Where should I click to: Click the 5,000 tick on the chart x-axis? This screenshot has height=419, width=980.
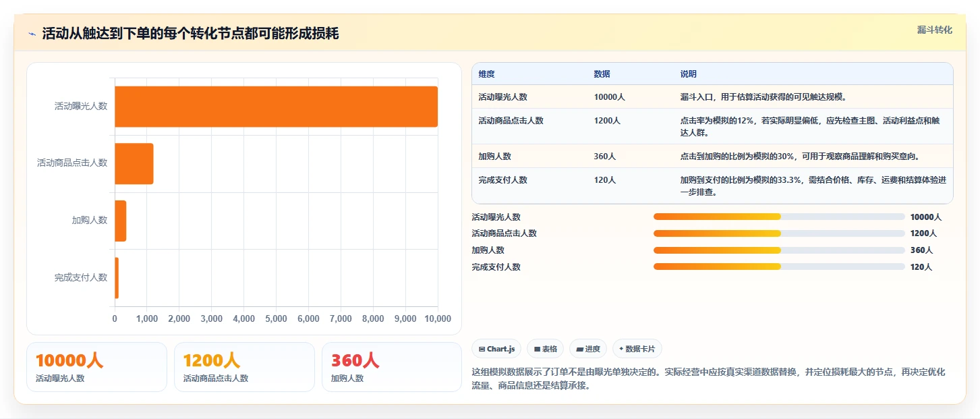click(276, 318)
